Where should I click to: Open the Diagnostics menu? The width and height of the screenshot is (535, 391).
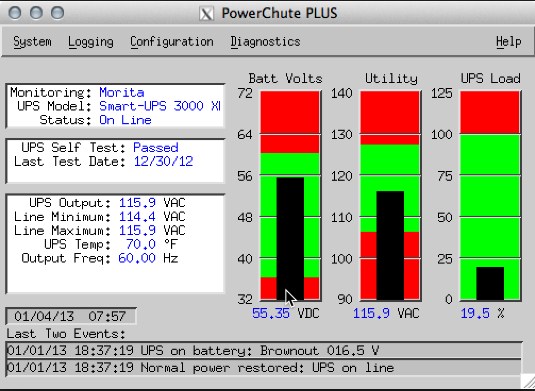click(x=265, y=42)
